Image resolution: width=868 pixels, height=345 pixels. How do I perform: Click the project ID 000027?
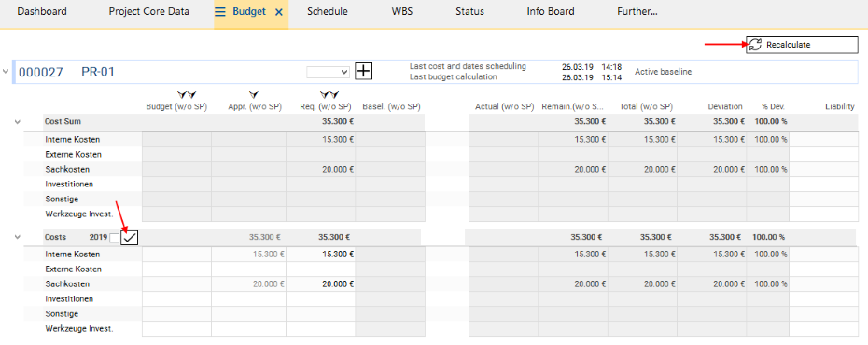coord(41,72)
